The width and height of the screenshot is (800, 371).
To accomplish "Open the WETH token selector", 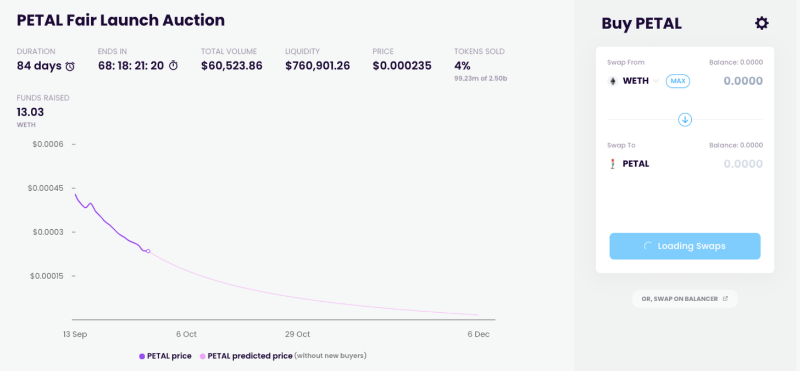I will pyautogui.click(x=634, y=81).
